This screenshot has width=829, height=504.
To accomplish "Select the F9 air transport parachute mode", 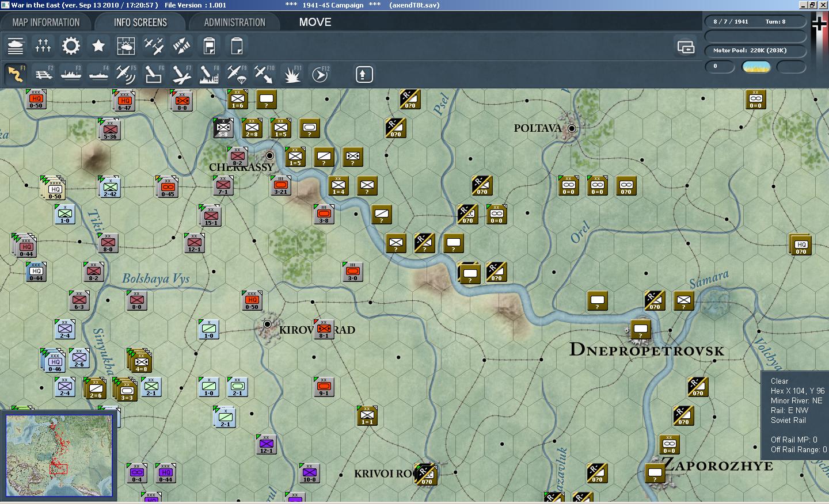I will (237, 74).
